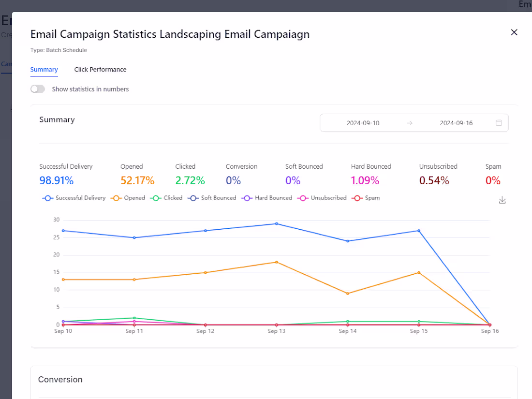This screenshot has height=399, width=532.
Task: Toggle Hard Bounced legend icon
Action: [247, 198]
